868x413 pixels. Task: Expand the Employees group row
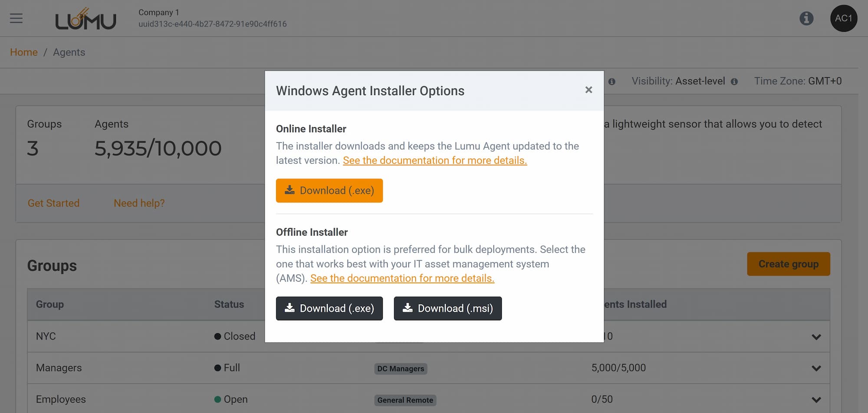(x=816, y=399)
